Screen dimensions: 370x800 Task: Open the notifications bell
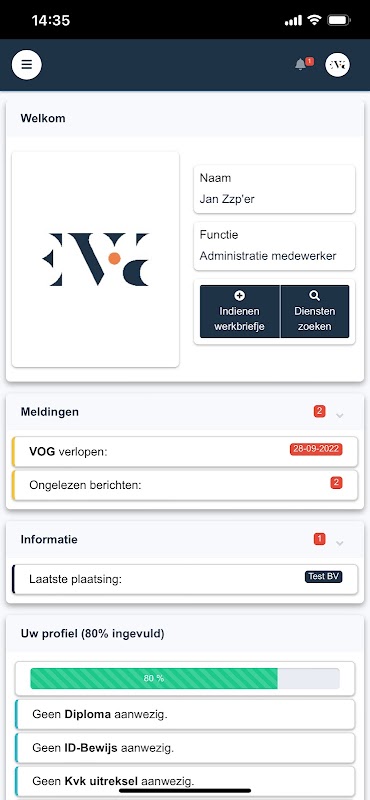[303, 64]
